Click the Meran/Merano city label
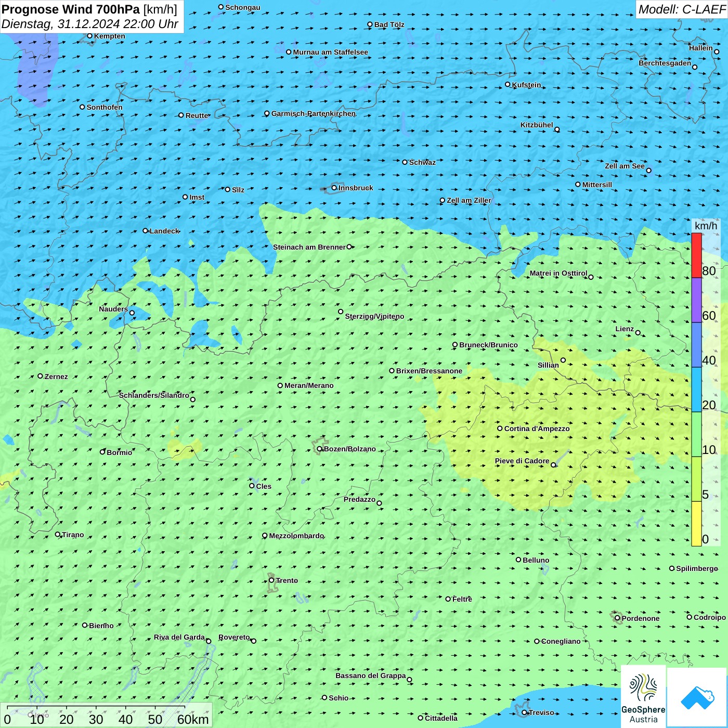Viewport: 728px width, 728px height. click(x=309, y=385)
